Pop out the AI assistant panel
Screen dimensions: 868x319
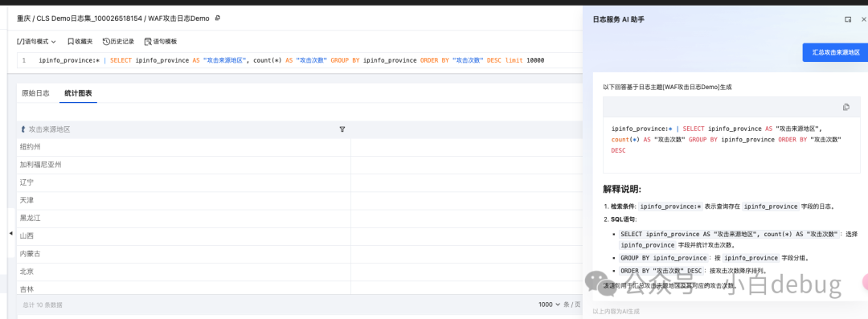click(848, 19)
